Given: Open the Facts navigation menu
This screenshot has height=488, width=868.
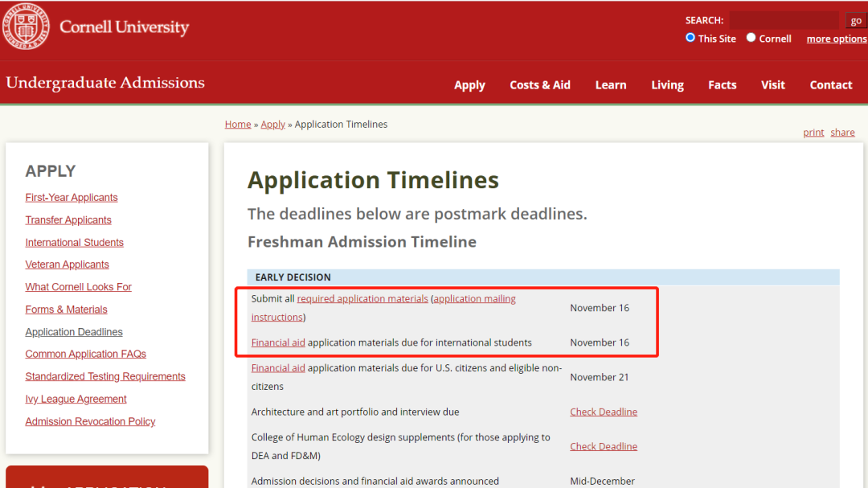Looking at the screenshot, I should pyautogui.click(x=722, y=84).
